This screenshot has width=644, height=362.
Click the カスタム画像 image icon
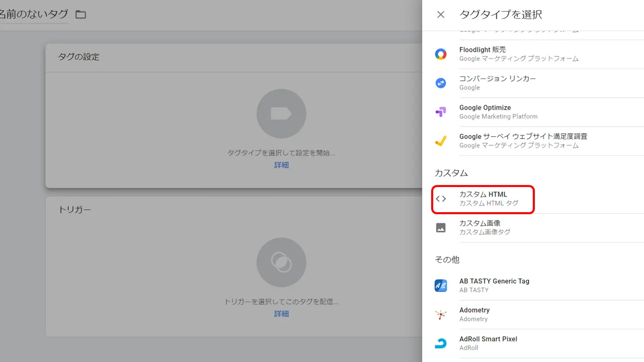[x=441, y=227]
